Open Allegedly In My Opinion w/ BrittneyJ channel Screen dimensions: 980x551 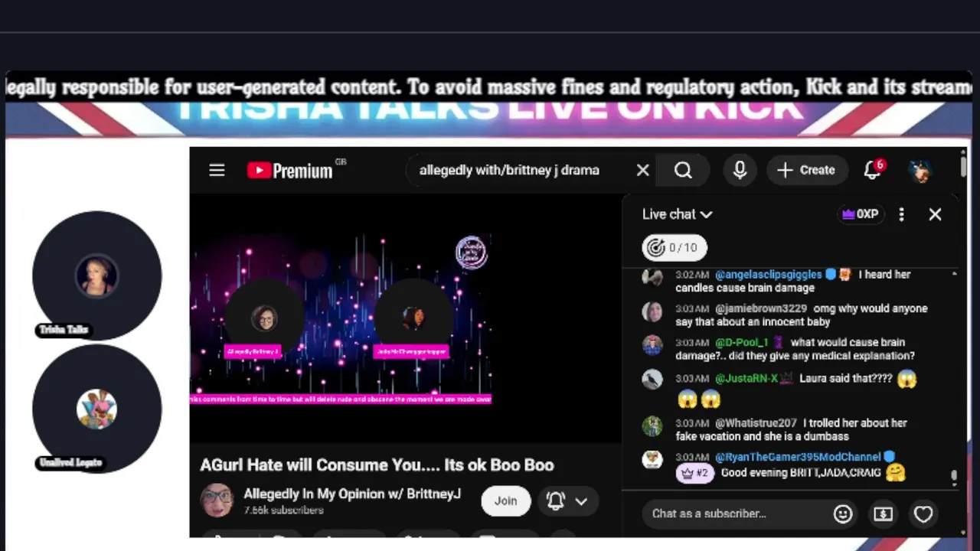click(352, 494)
